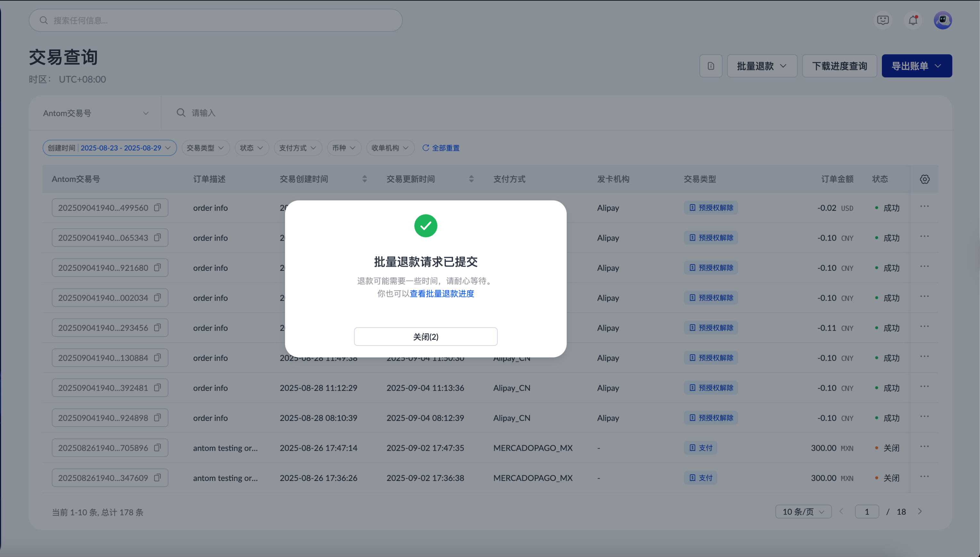
Task: Click the 300.00 MXN amount in row ending 705896
Action: point(832,448)
